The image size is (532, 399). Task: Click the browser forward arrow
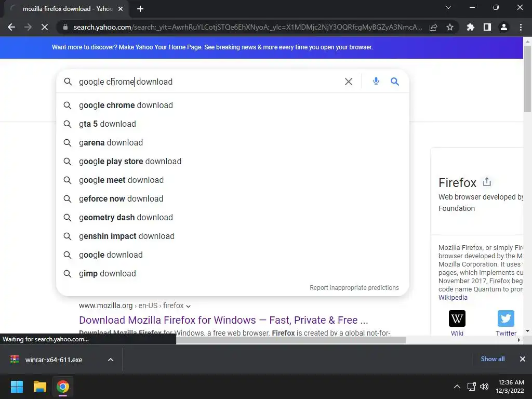click(28, 27)
